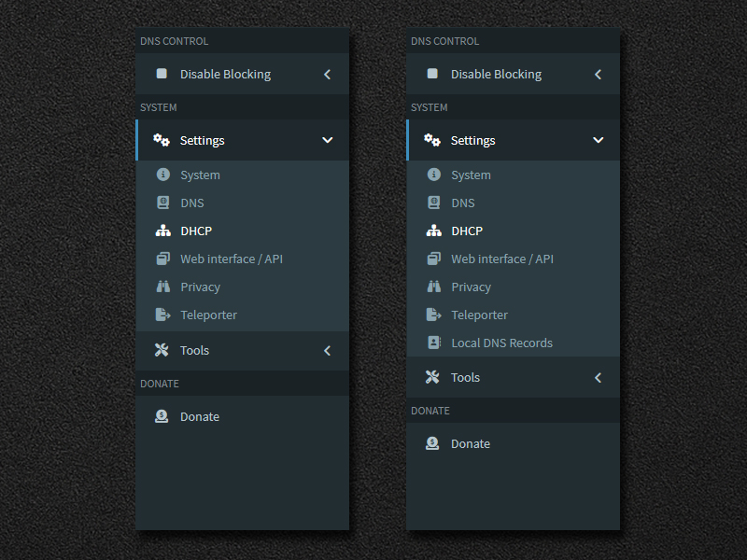Click the Local DNS Records address book icon
The image size is (747, 560).
tap(433, 343)
